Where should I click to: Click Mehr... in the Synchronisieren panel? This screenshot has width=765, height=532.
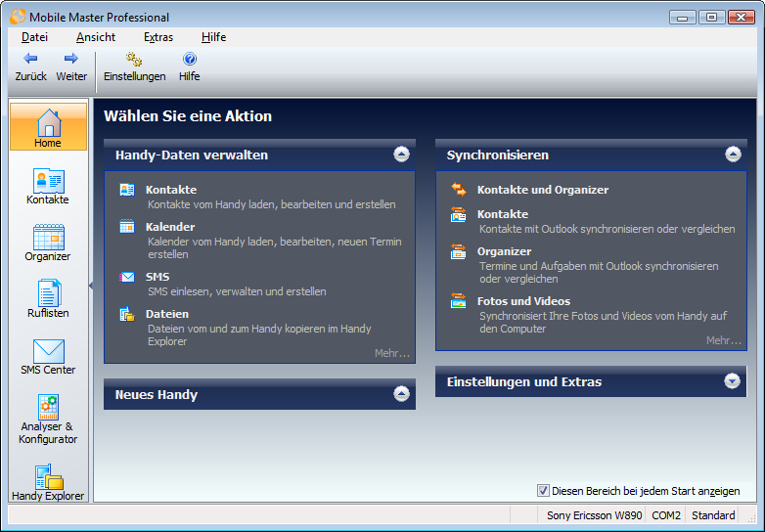coord(723,340)
